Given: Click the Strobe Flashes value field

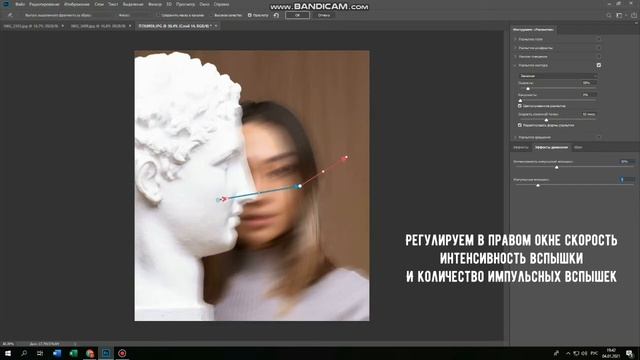Looking at the screenshot, I should [x=627, y=179].
